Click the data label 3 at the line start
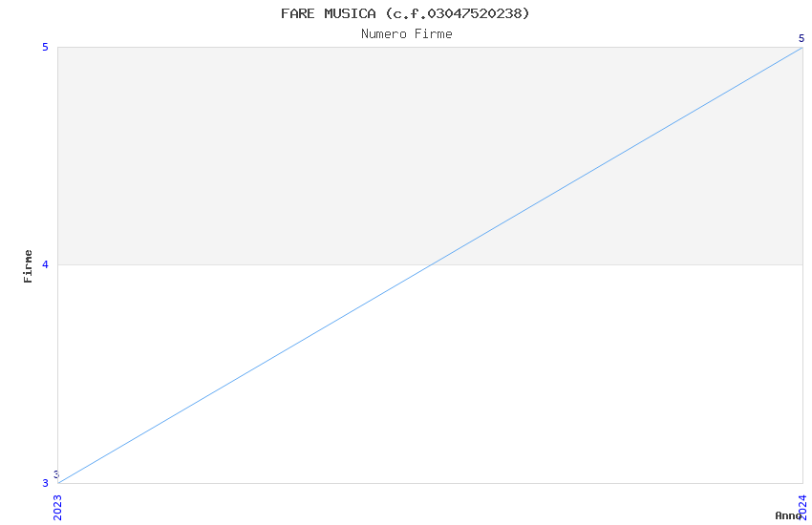 (56, 473)
